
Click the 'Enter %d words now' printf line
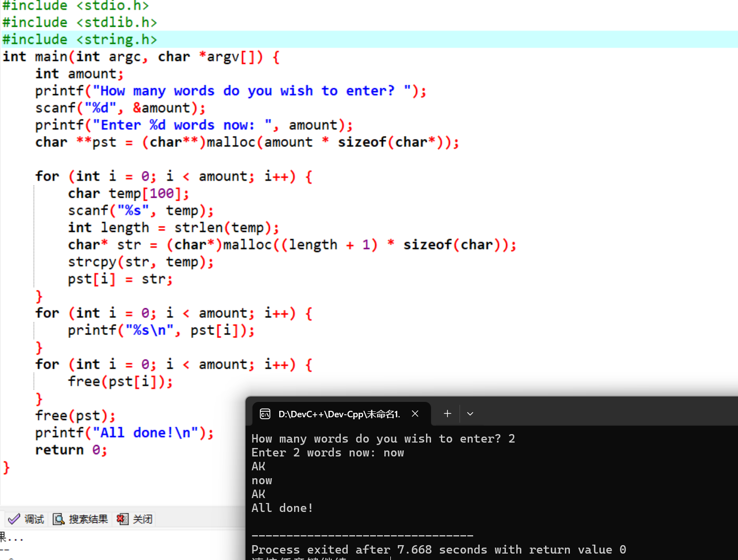(x=194, y=125)
